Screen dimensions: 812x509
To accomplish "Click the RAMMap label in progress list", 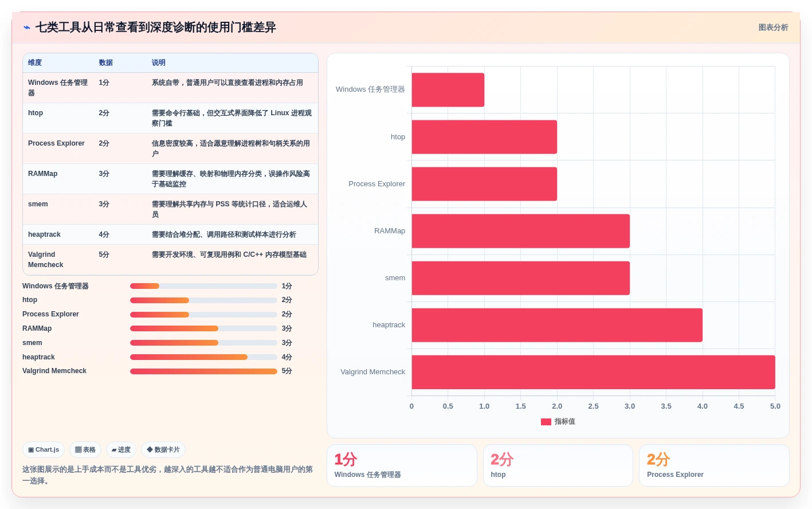I will click(x=37, y=328).
